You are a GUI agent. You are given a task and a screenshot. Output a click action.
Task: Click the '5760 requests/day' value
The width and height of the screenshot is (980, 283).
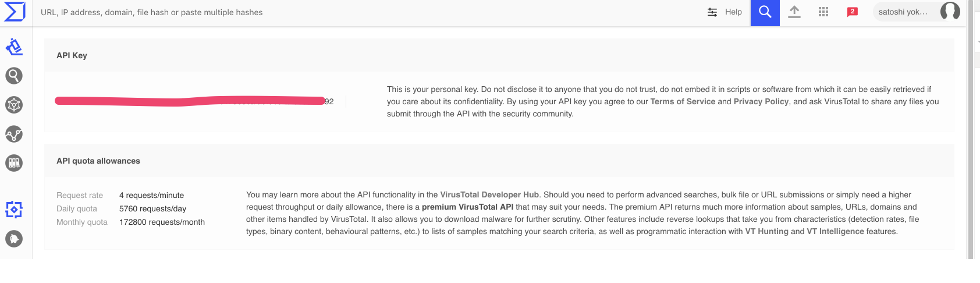click(x=152, y=208)
